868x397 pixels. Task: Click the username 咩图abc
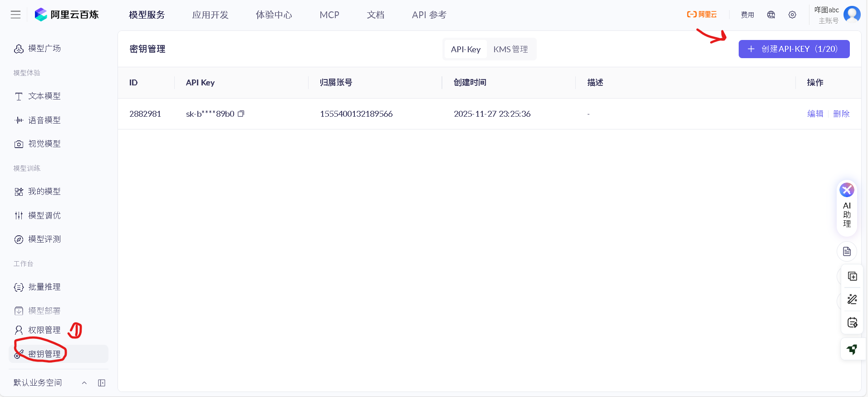tap(826, 10)
